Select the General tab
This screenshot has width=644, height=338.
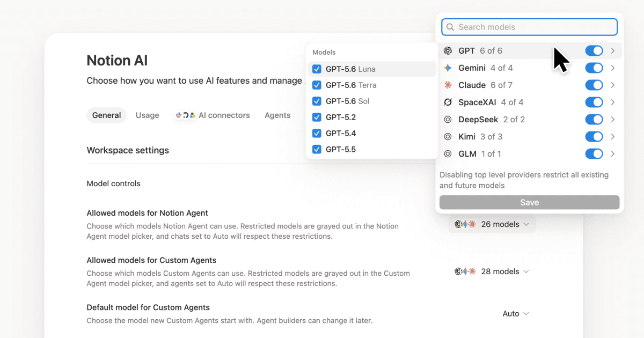click(106, 115)
